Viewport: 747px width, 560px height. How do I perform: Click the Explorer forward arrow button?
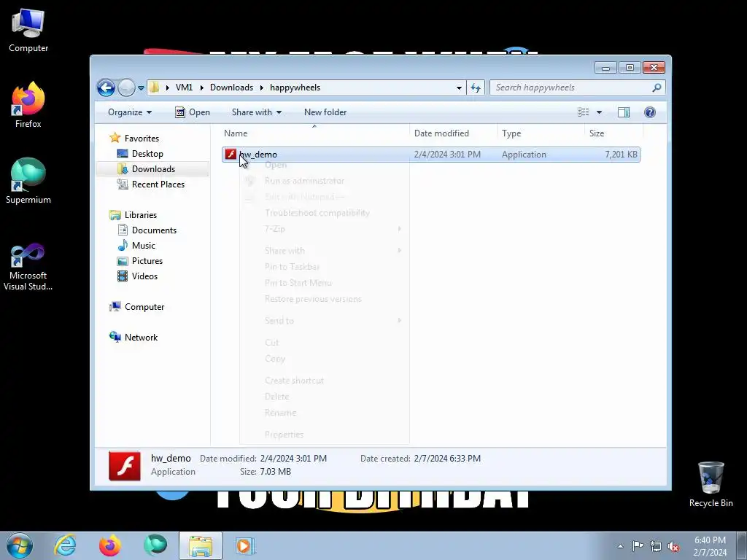126,87
